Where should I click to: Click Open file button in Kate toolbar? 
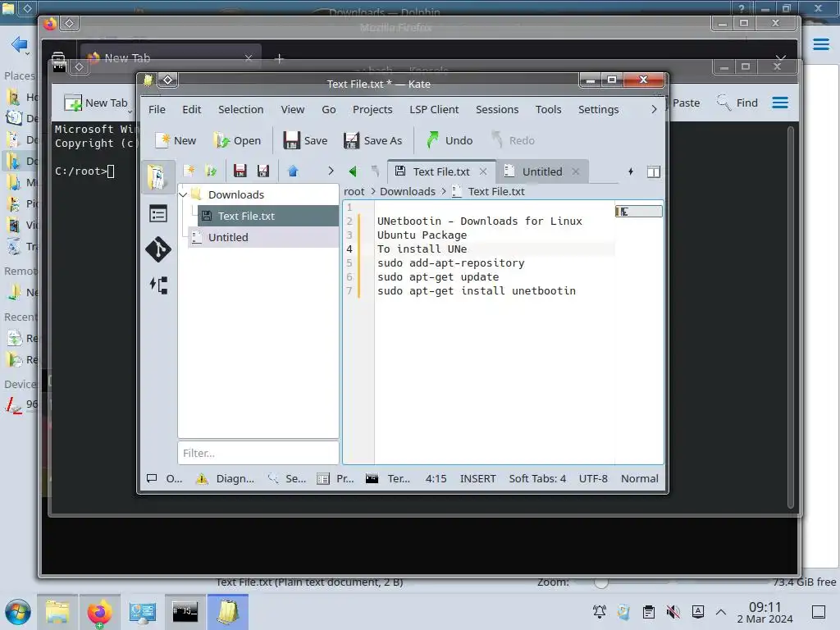(x=236, y=140)
